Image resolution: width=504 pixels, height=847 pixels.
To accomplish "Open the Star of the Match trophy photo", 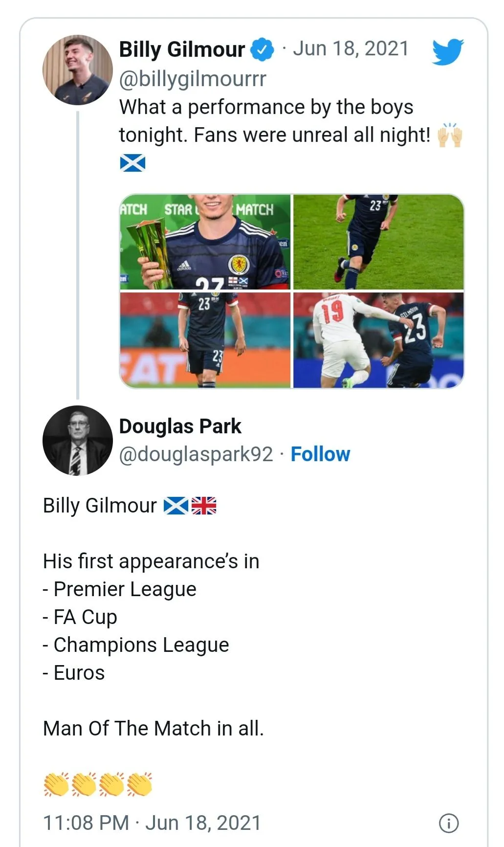I will 205,242.
